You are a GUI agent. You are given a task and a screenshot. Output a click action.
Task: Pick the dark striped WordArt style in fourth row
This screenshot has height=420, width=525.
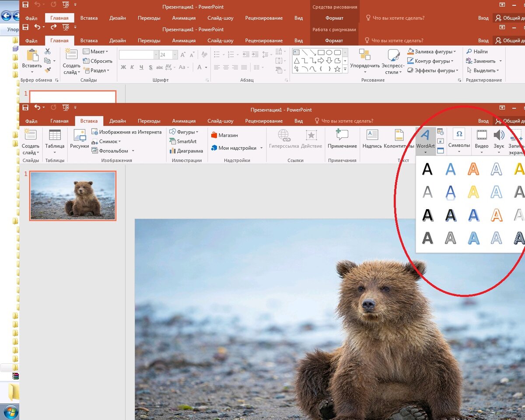[x=427, y=238]
